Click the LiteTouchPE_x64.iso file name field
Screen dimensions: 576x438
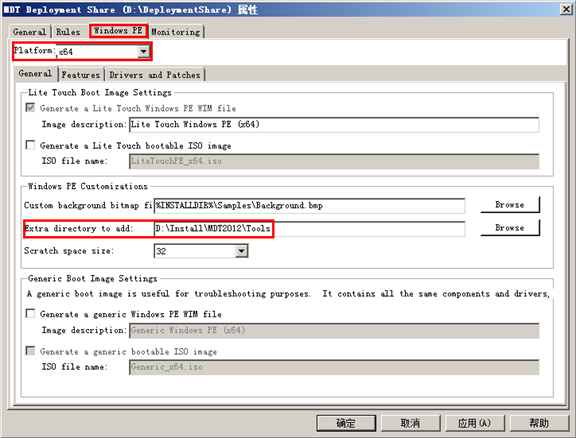pyautogui.click(x=334, y=161)
